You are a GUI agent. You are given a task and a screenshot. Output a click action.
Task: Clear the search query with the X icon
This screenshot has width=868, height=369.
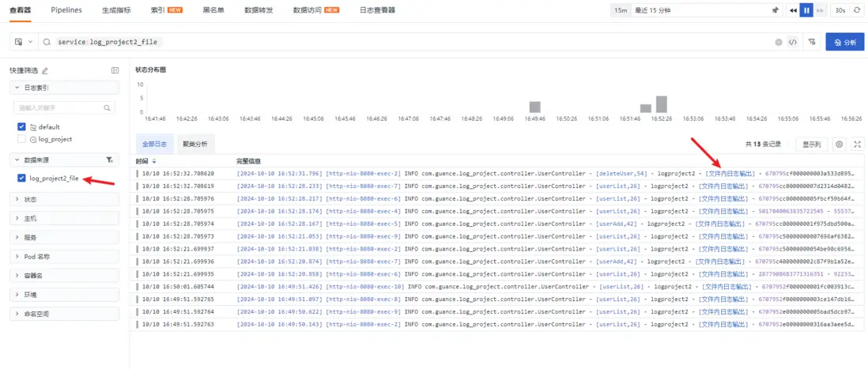[779, 42]
